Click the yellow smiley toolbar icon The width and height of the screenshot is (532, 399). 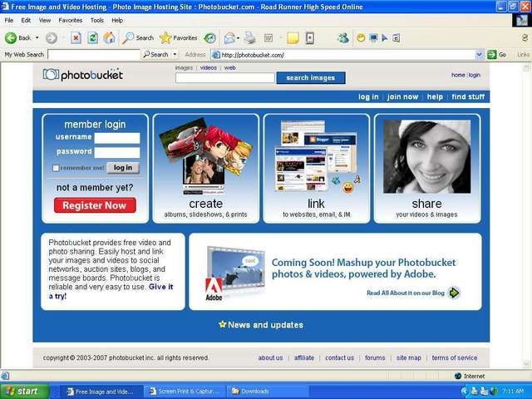(x=361, y=38)
